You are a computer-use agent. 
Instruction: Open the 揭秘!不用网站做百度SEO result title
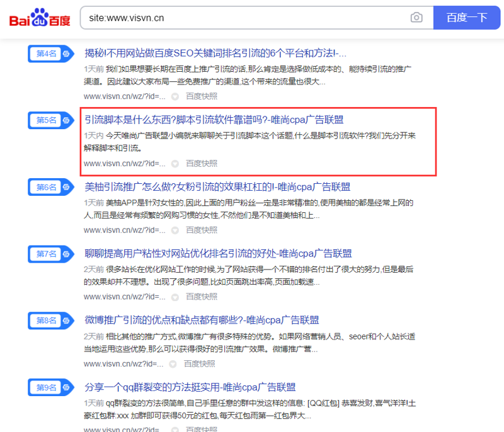point(215,53)
